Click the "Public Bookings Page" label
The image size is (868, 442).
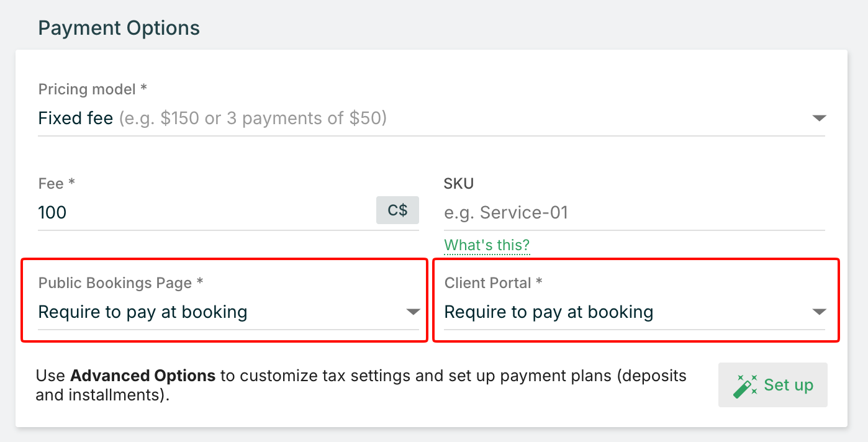[x=120, y=283]
